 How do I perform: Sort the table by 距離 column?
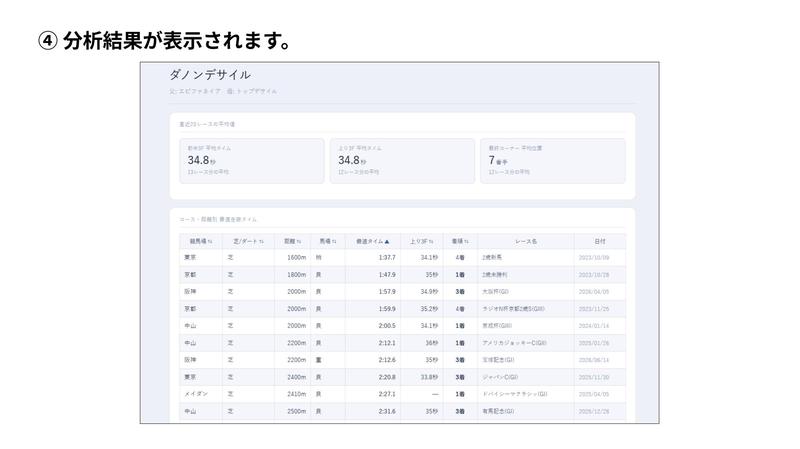point(292,241)
